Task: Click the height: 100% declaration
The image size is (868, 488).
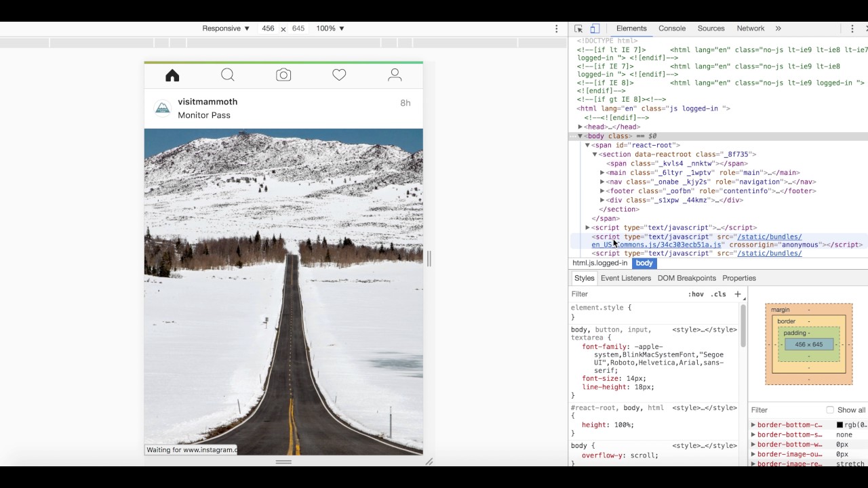Action: 608,425
